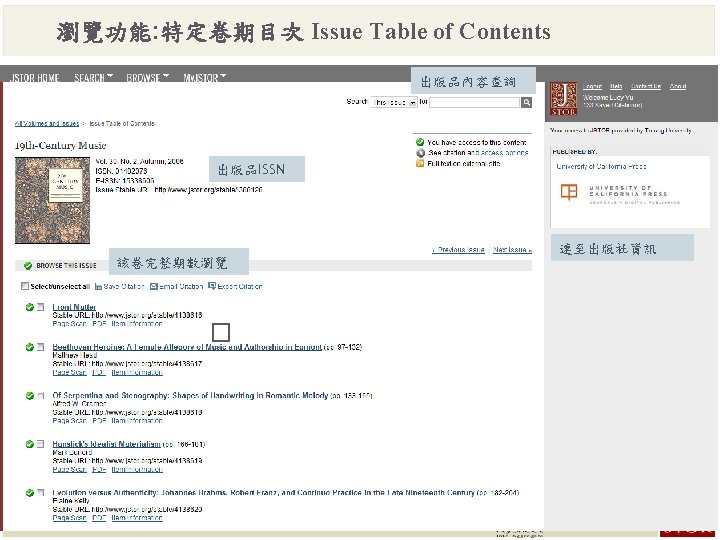
Task: Check the Hanslick's Idealist Materialism checkbox
Action: [41, 444]
